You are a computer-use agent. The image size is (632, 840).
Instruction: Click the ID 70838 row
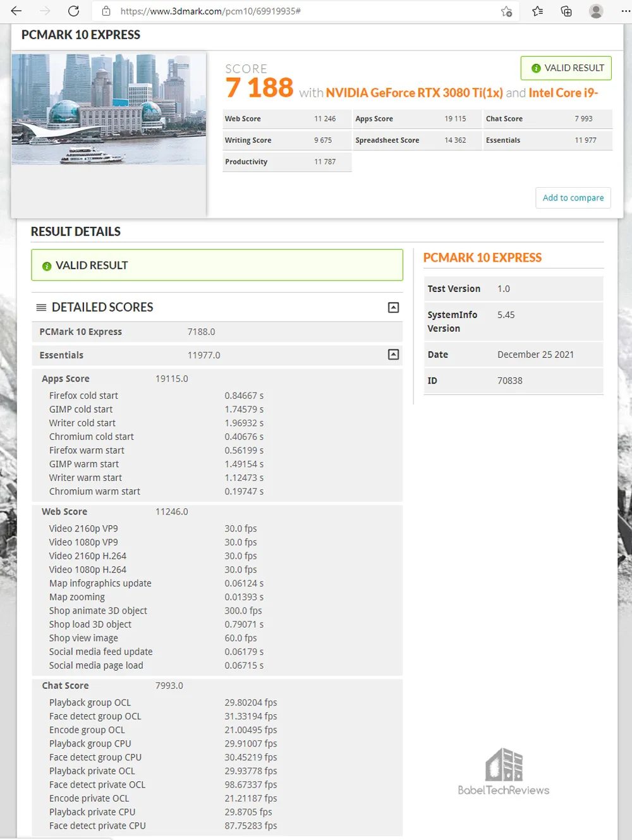[x=514, y=380]
